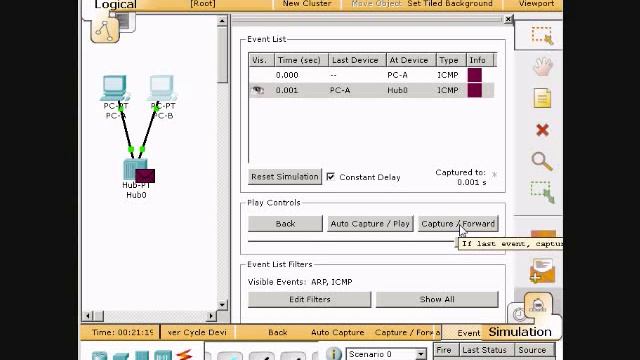640x360 pixels.
Task: Click the Time (sec) column header
Action: tap(301, 60)
